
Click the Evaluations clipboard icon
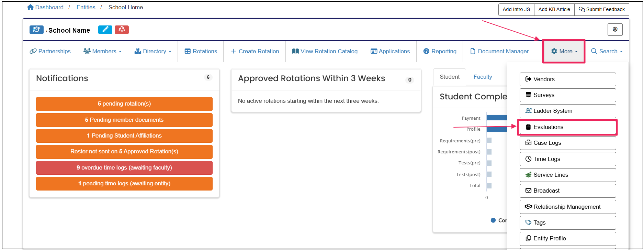[x=529, y=127]
